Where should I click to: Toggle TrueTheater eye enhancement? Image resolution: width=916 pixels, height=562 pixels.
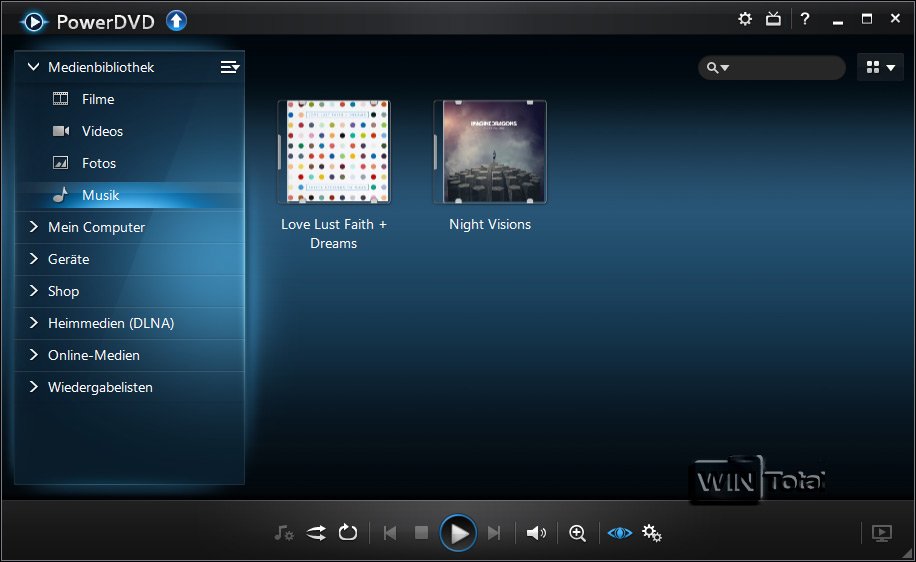pos(619,533)
